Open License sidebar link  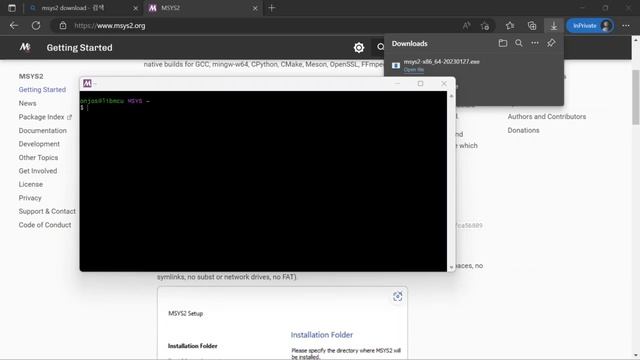[31, 184]
